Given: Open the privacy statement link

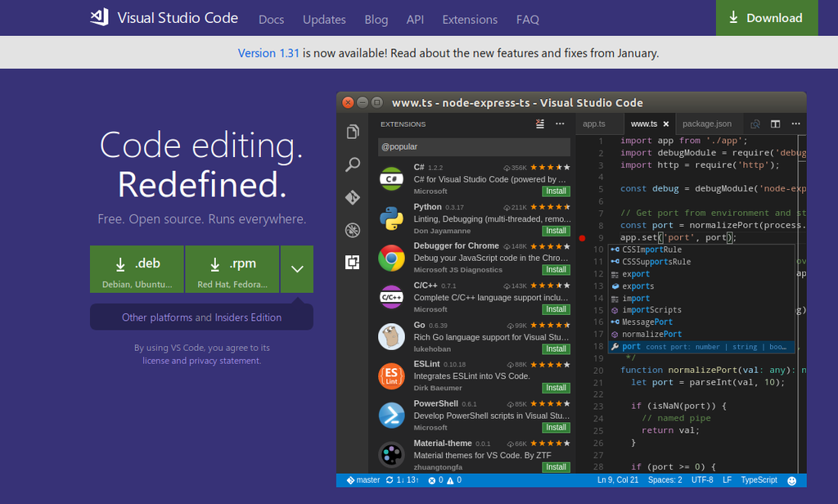Looking at the screenshot, I should pyautogui.click(x=224, y=361).
